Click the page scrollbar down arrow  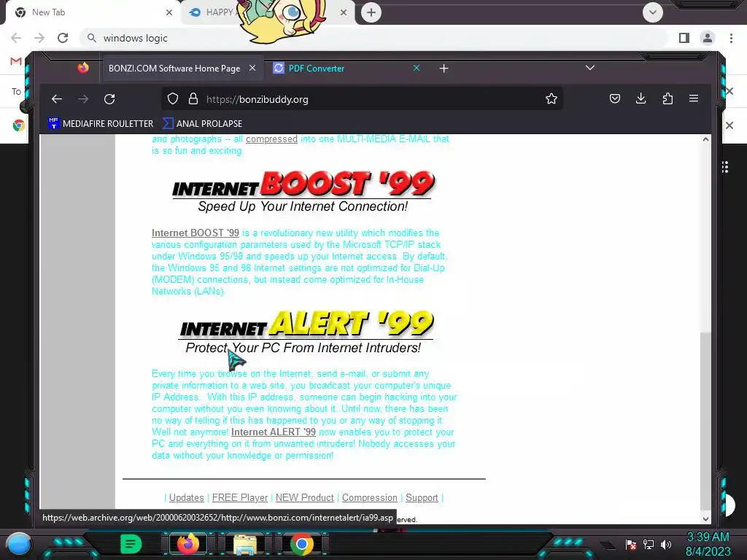pyautogui.click(x=705, y=518)
